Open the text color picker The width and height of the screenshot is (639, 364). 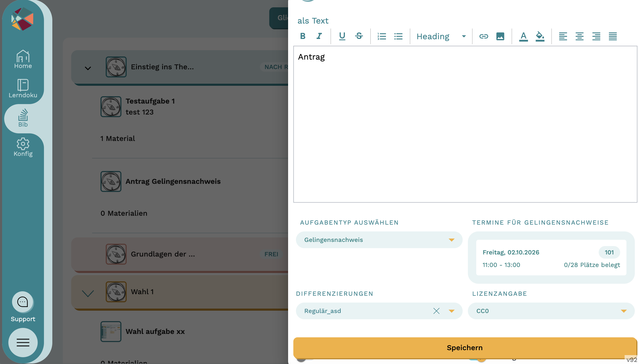point(523,36)
